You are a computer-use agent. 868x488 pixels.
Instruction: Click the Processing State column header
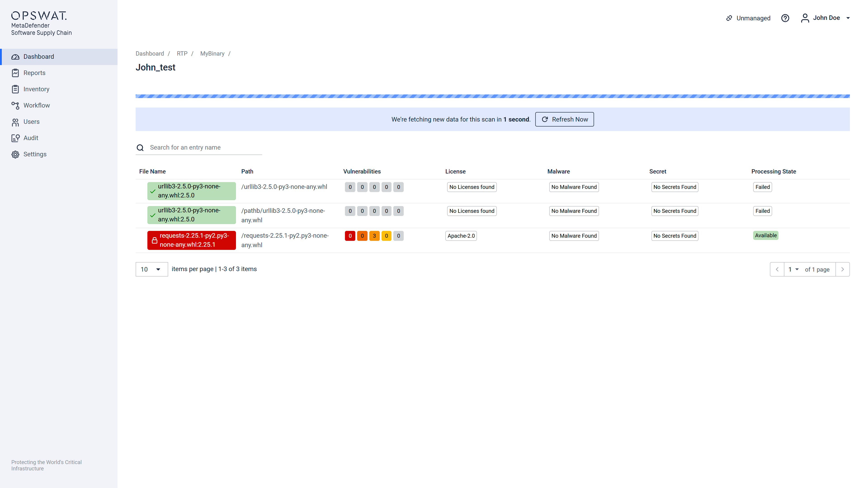click(x=774, y=172)
